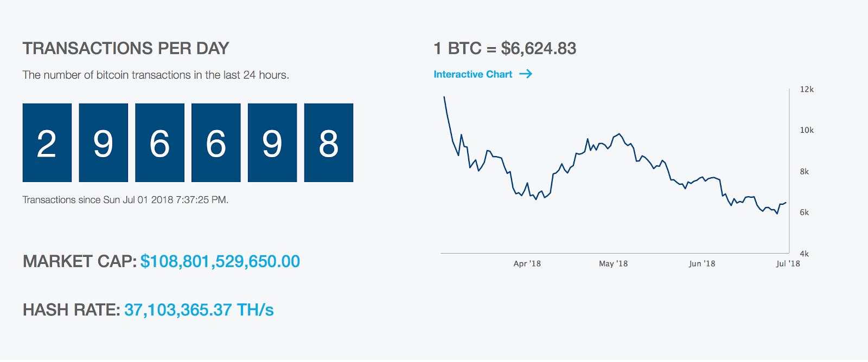Click the last digit tile showing 8
The height and width of the screenshot is (362, 868).
(x=329, y=143)
